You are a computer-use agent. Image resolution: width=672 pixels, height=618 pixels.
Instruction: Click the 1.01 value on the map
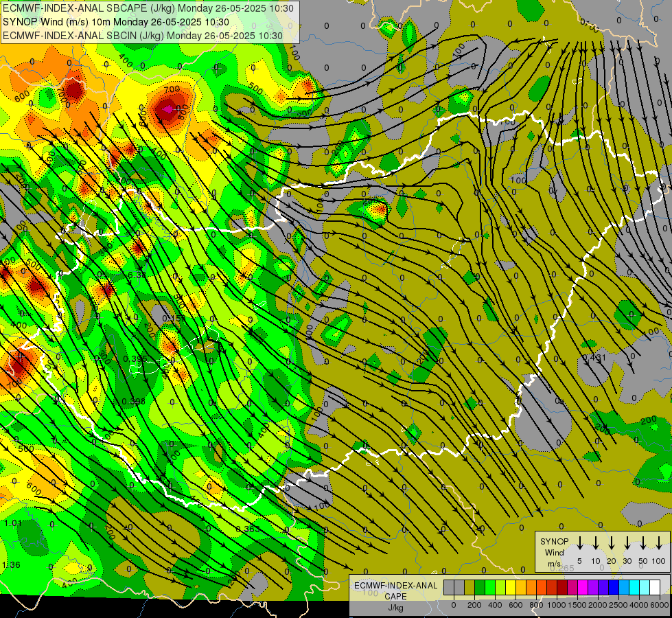pyautogui.click(x=13, y=523)
